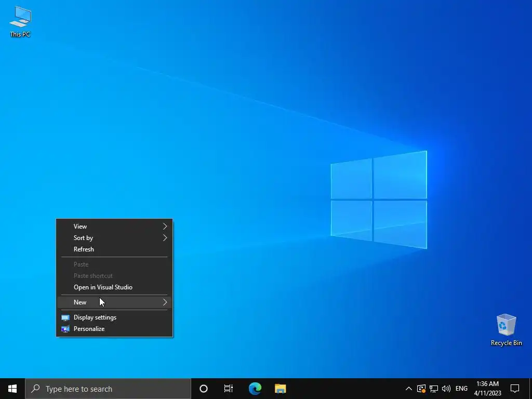The image size is (532, 399).
Task: Click the Type here to search box
Action: [x=108, y=389]
